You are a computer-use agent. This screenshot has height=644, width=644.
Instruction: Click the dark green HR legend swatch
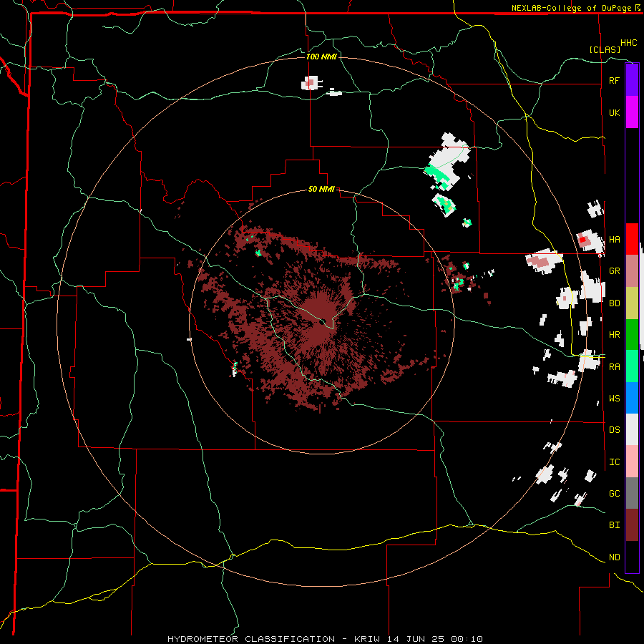pos(632,335)
